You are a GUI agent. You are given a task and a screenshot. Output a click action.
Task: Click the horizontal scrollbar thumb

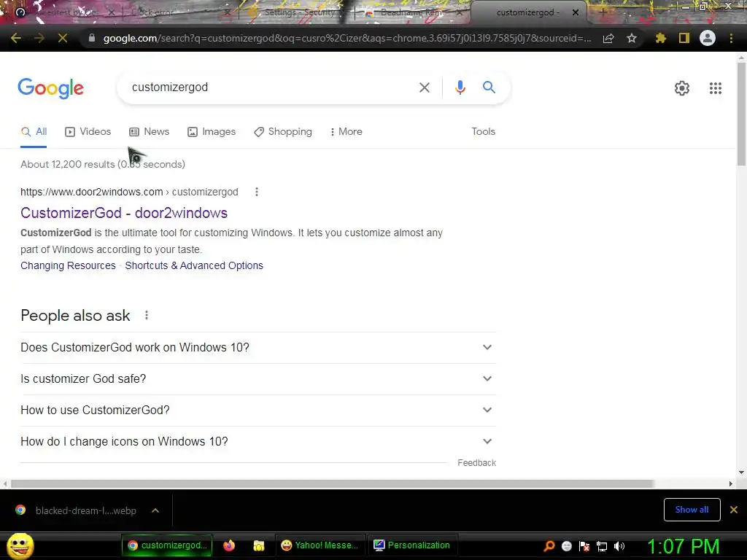[x=332, y=484]
